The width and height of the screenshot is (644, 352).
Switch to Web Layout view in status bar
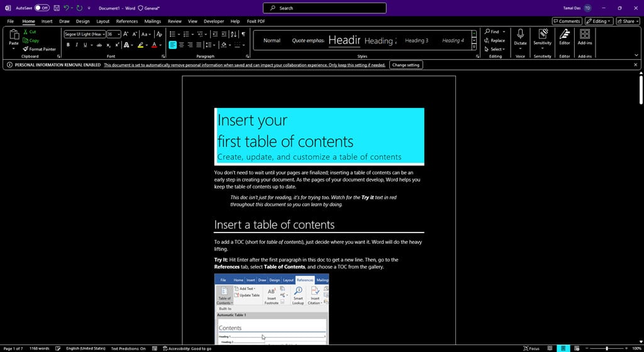pyautogui.click(x=577, y=348)
